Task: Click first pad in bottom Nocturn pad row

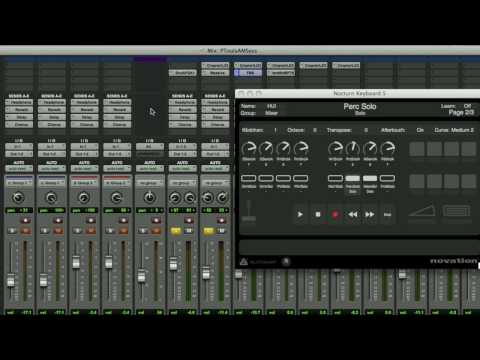Action: point(417,181)
